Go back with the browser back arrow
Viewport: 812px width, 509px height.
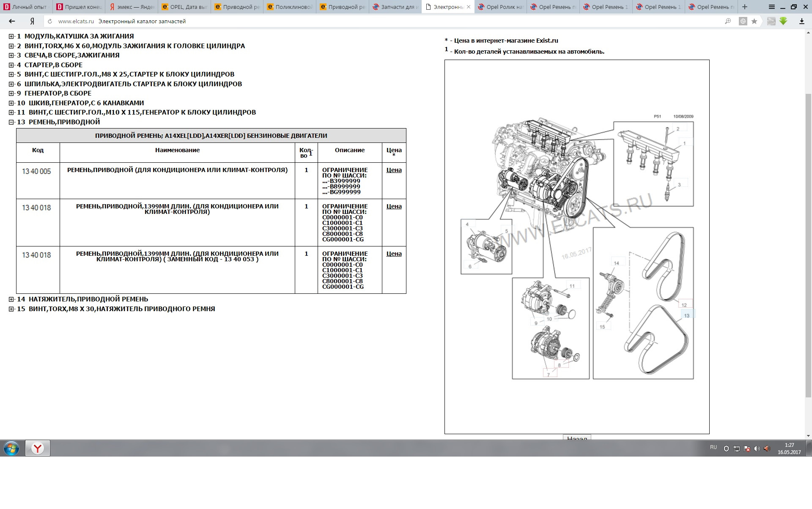pyautogui.click(x=12, y=21)
